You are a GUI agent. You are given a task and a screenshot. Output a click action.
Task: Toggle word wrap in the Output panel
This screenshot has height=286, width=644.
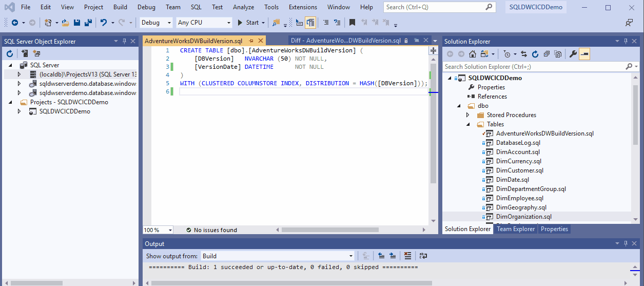(423, 256)
